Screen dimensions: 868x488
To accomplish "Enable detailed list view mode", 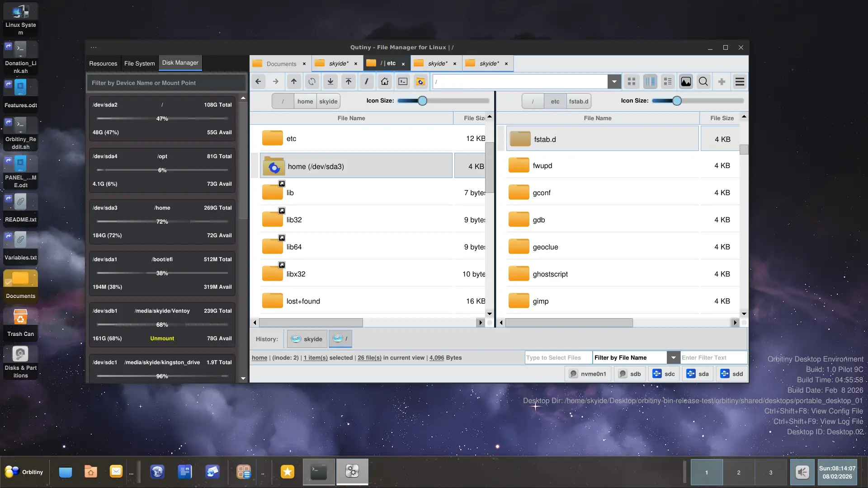I will [668, 82].
